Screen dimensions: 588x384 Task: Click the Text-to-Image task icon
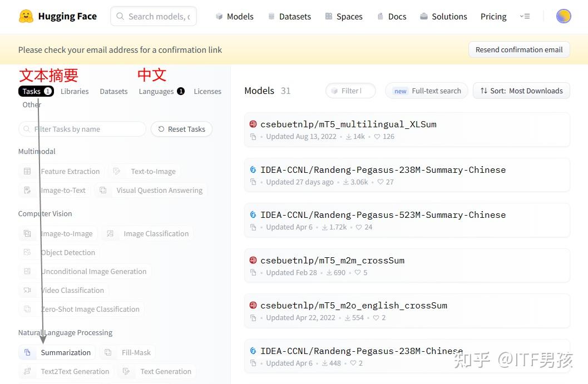(117, 171)
